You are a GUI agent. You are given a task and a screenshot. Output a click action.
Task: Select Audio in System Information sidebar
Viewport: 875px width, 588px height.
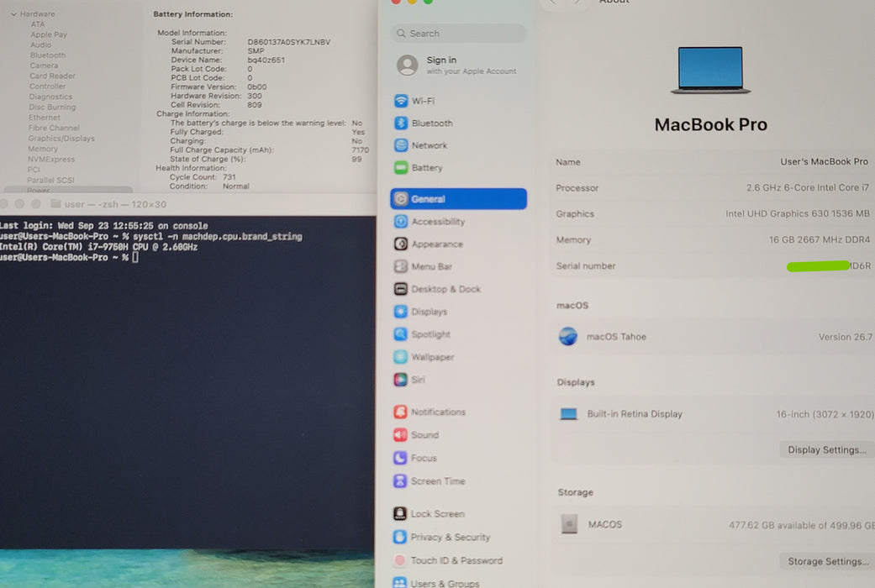[x=40, y=45]
